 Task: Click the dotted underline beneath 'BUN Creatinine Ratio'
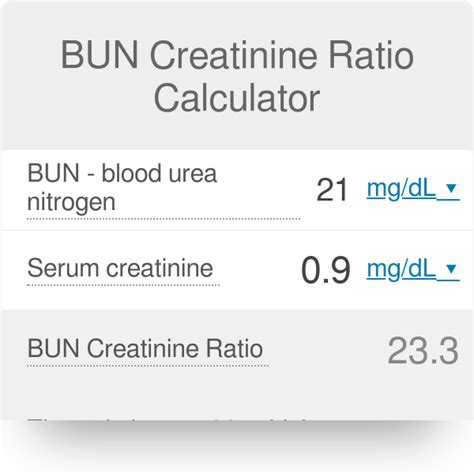pyautogui.click(x=148, y=366)
